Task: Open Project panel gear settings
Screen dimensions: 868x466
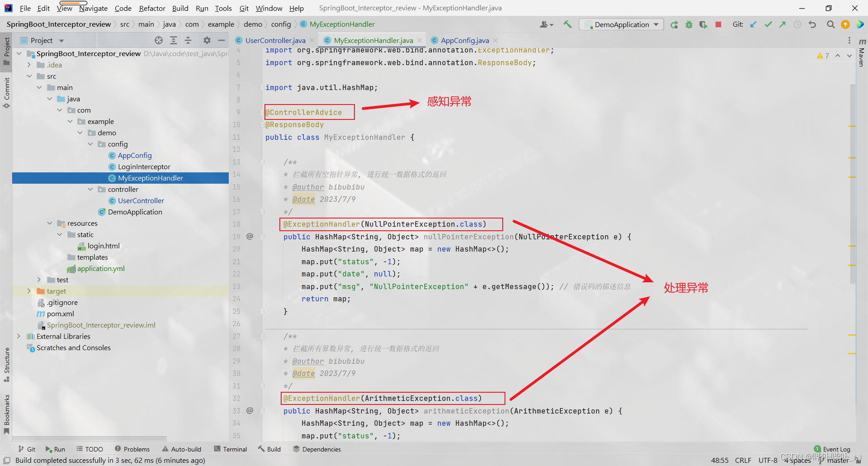Action: 207,40
